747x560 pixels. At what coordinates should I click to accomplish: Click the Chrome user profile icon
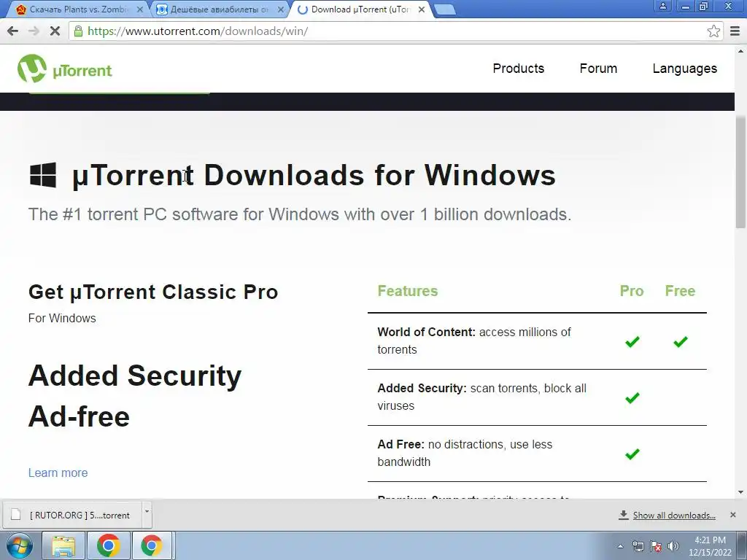coord(662,6)
